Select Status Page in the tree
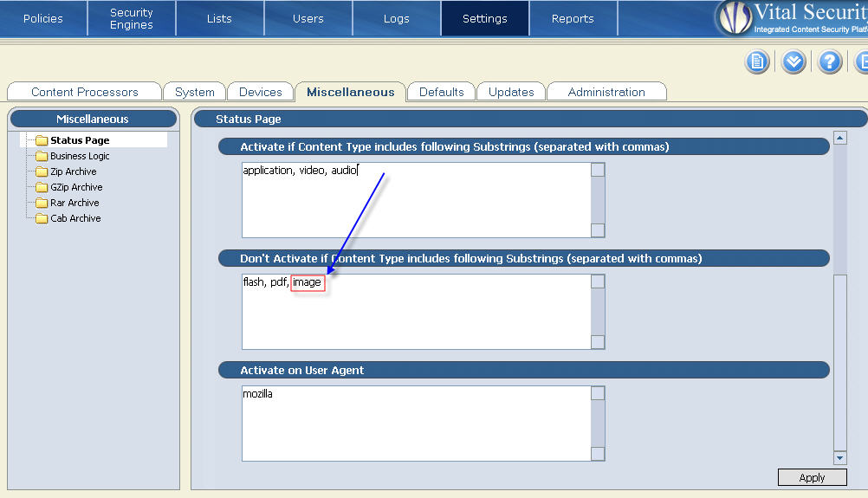The width and height of the screenshot is (868, 498). point(80,140)
